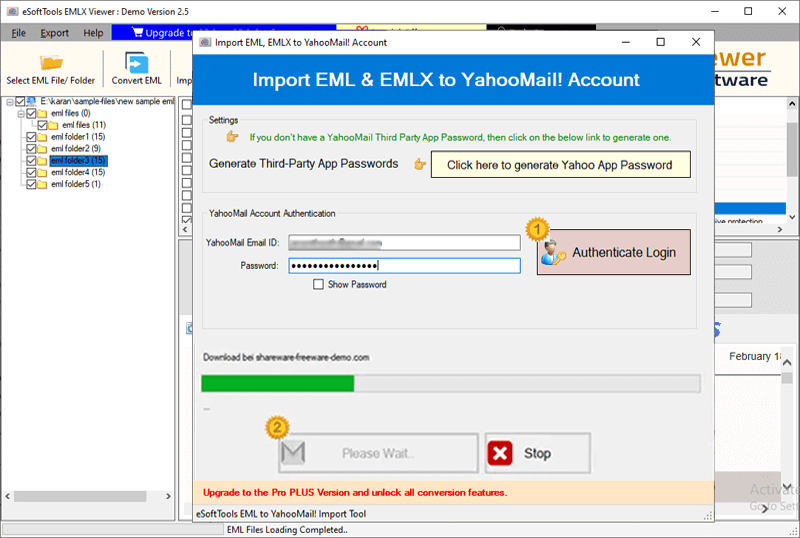
Task: Uncheck the eml folder3 (15) checkbox
Action: 31,160
